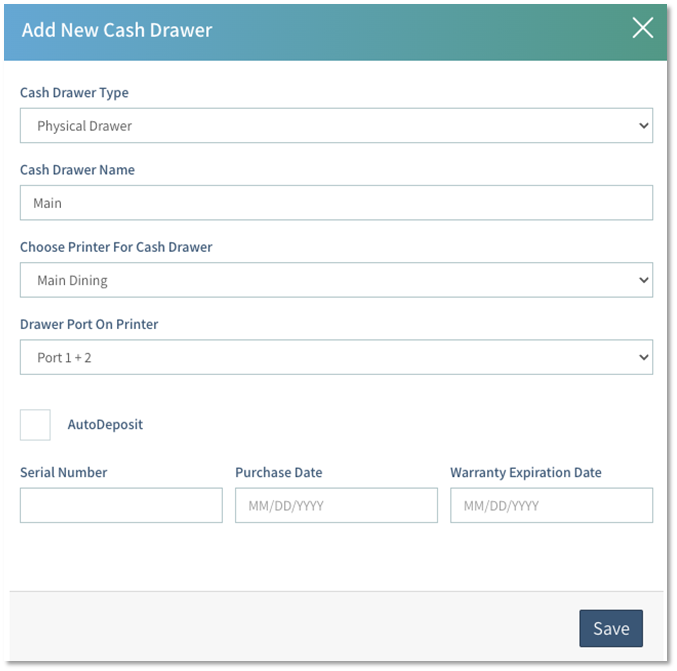Click into the Serial Number field
The width and height of the screenshot is (677, 671).
coord(121,505)
